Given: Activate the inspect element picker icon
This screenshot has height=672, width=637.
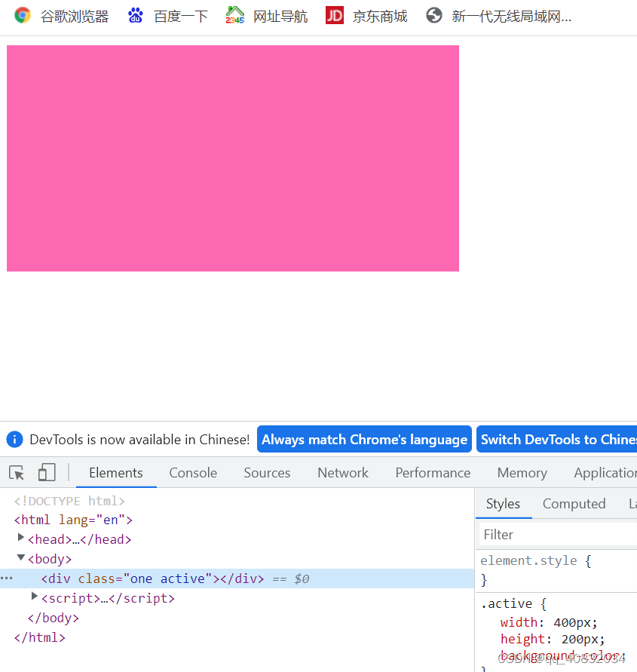Looking at the screenshot, I should 17,473.
